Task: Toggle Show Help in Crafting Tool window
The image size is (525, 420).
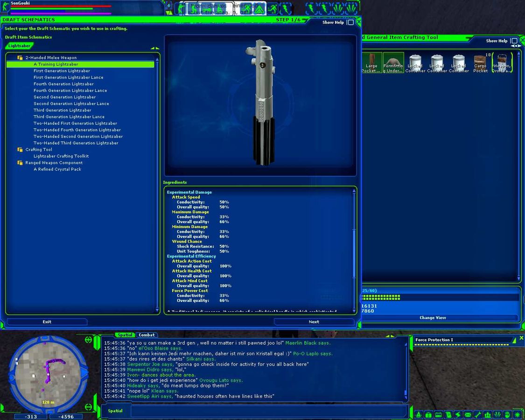Action: pyautogui.click(x=514, y=41)
